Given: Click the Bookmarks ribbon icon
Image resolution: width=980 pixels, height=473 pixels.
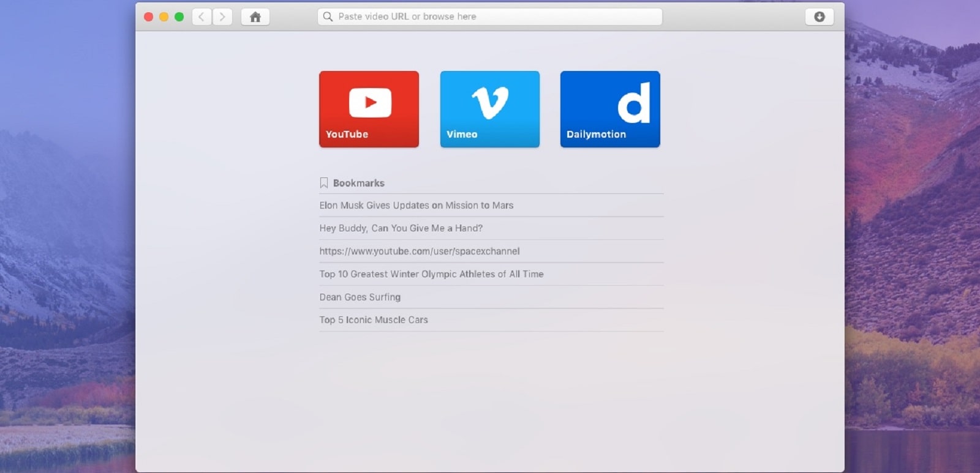Looking at the screenshot, I should 324,183.
